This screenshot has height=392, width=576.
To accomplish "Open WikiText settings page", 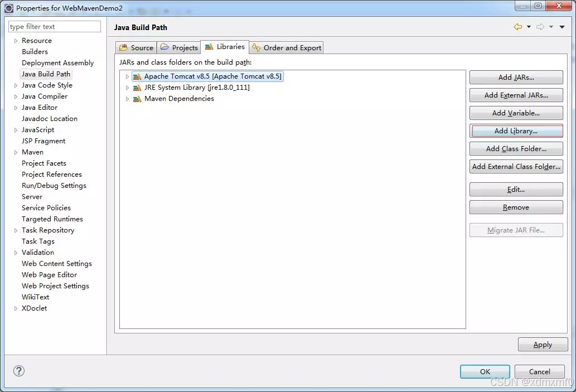I will (35, 297).
